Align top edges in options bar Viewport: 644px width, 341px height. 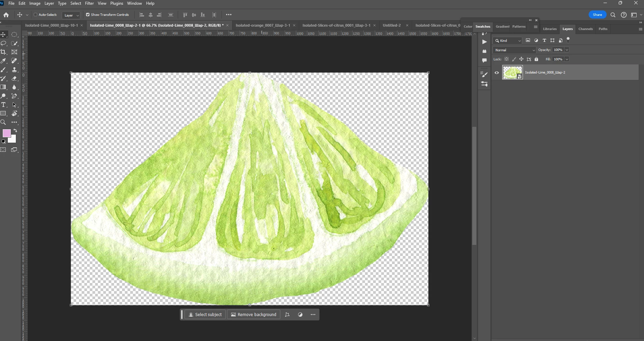(185, 15)
